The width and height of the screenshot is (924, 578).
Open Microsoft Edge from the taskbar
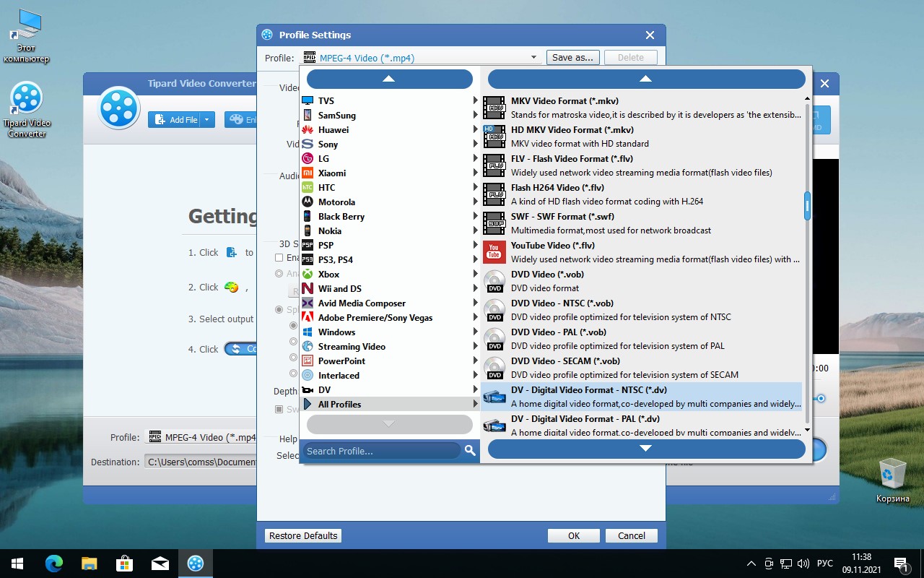click(x=54, y=564)
